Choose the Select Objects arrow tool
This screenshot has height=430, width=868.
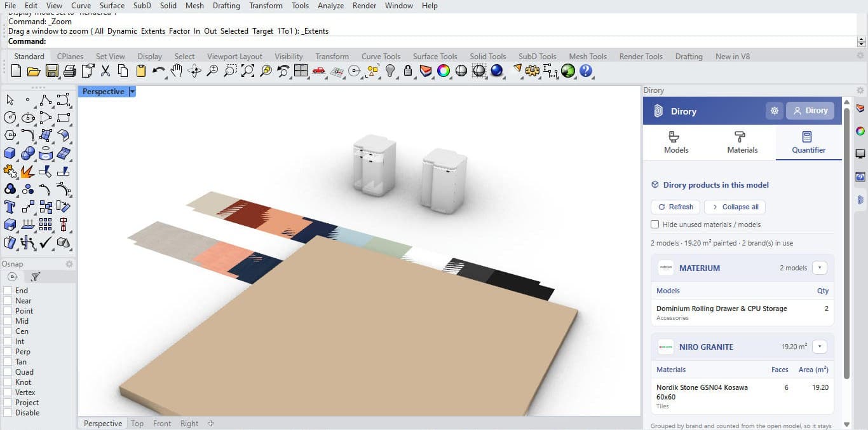(10, 100)
